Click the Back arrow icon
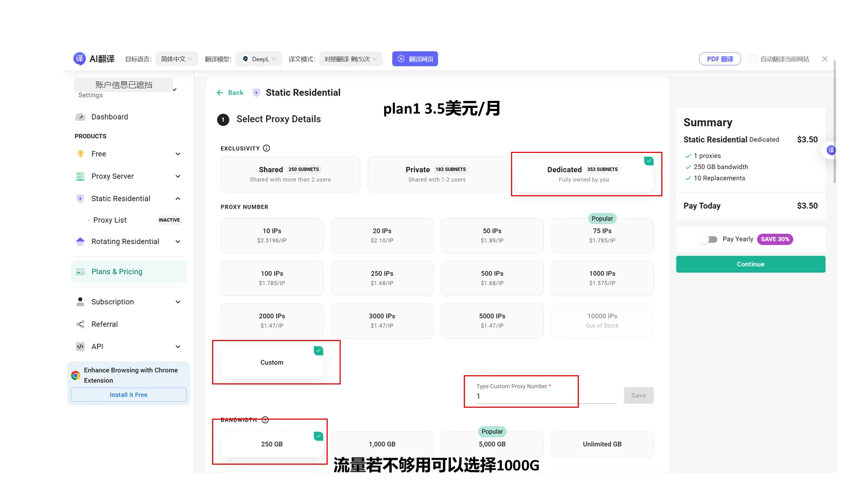 point(220,93)
